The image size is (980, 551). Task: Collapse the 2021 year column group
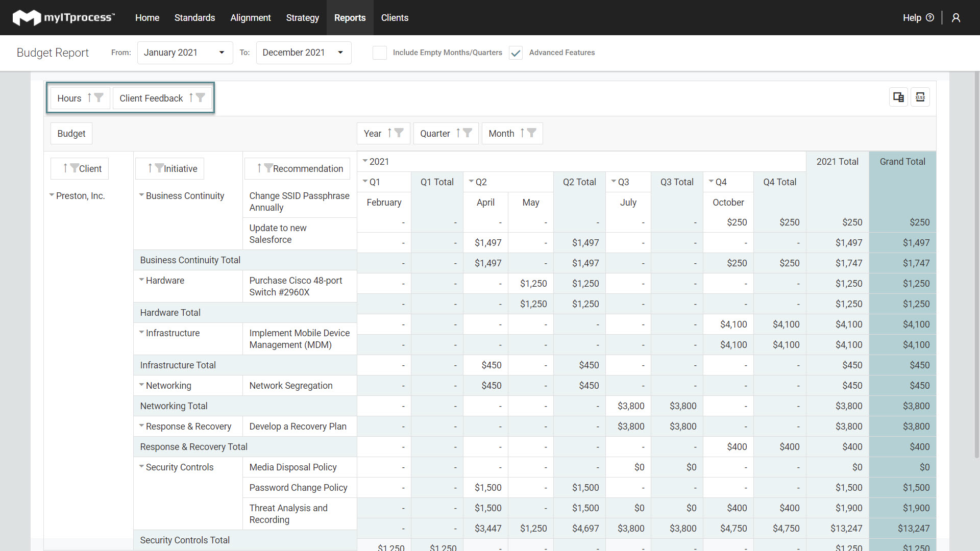365,161
